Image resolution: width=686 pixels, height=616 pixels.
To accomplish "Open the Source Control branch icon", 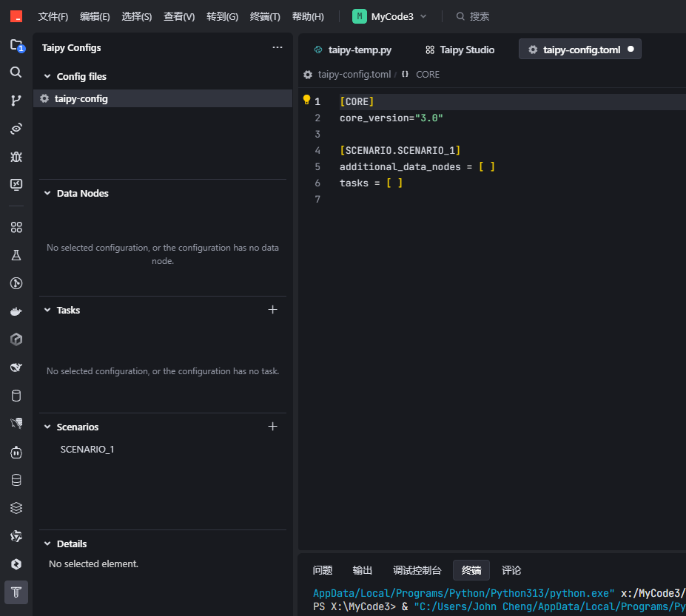I will pos(16,101).
